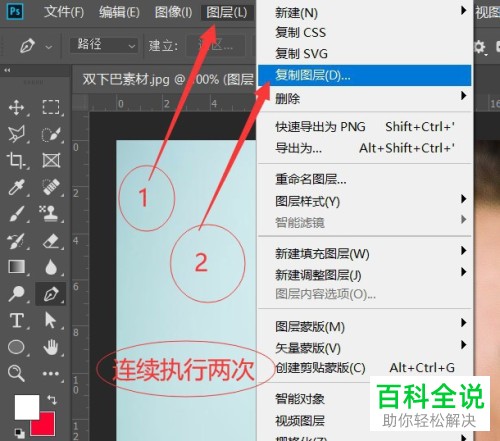Choose the History Brush tool
500x441 pixels.
coord(16,241)
